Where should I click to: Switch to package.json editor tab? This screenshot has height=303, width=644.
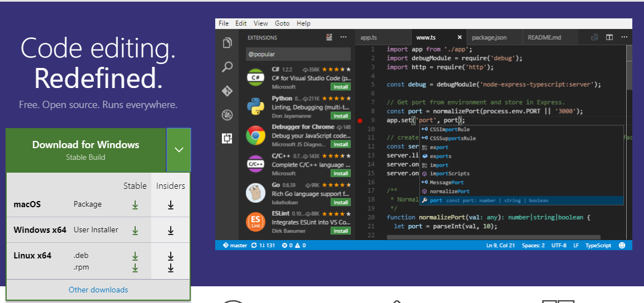[494, 37]
